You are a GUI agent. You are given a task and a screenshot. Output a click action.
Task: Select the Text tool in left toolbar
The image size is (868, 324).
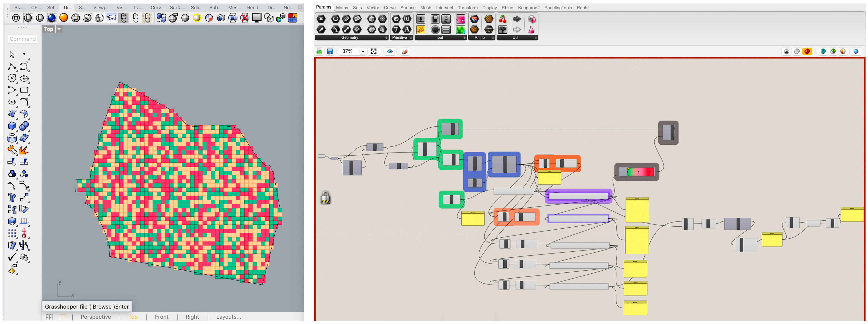[12, 197]
